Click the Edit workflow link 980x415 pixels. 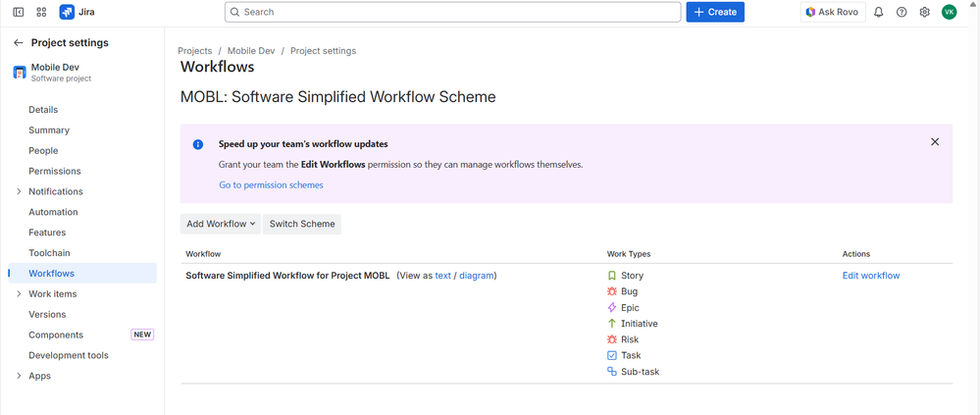coord(870,276)
